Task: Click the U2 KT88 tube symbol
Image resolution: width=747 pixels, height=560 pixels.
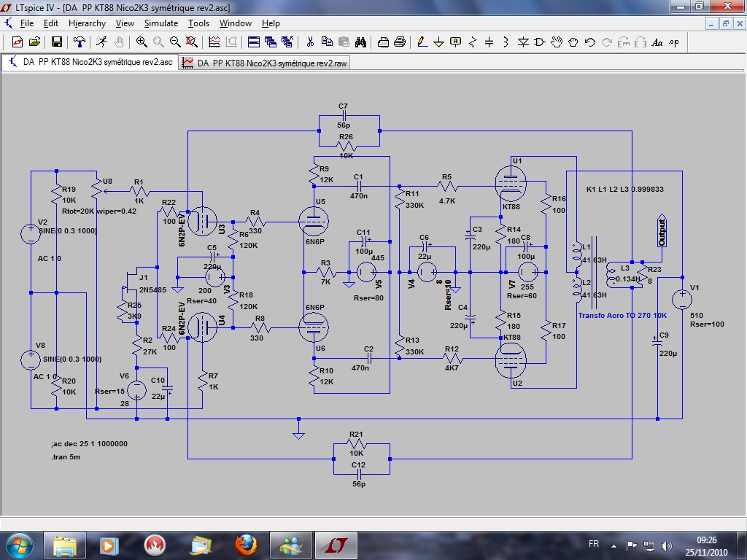Action: coord(510,360)
